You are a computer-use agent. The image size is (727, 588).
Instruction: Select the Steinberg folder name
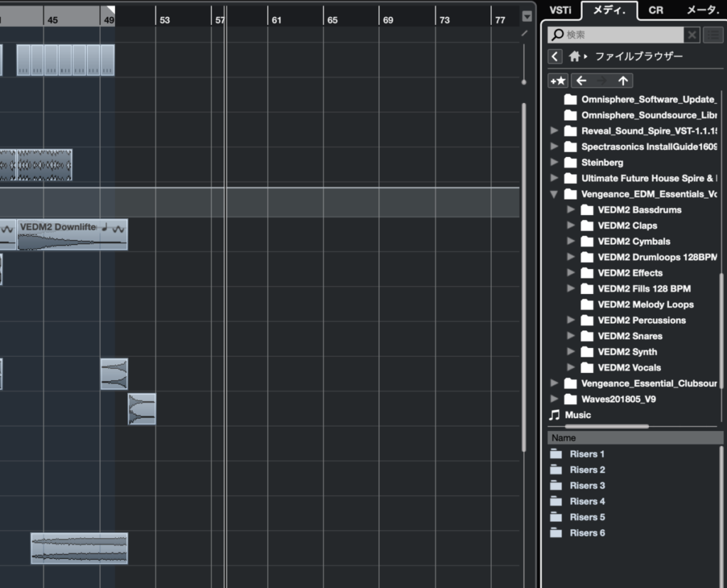tap(602, 163)
